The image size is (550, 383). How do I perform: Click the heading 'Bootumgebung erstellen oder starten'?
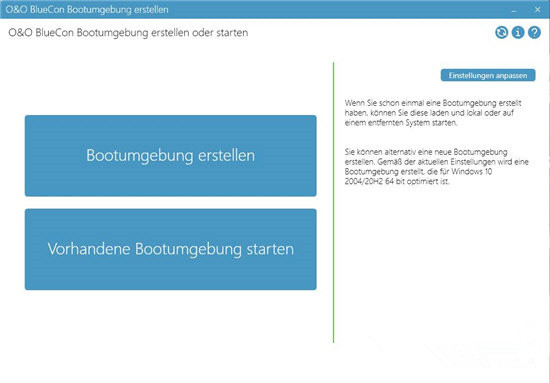pos(162,33)
